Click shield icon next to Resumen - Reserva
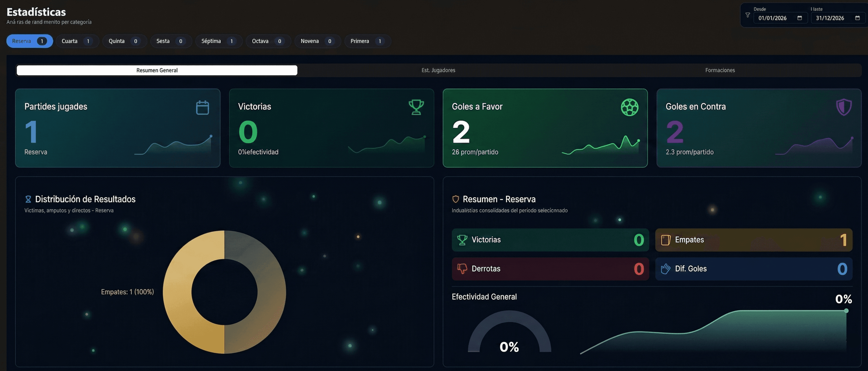The height and width of the screenshot is (371, 868). [456, 199]
